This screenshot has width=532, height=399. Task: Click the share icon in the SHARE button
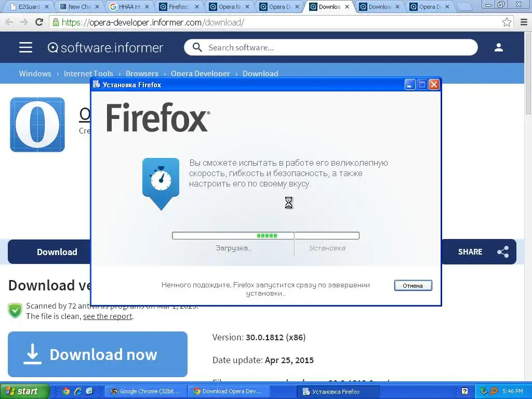[x=503, y=252]
